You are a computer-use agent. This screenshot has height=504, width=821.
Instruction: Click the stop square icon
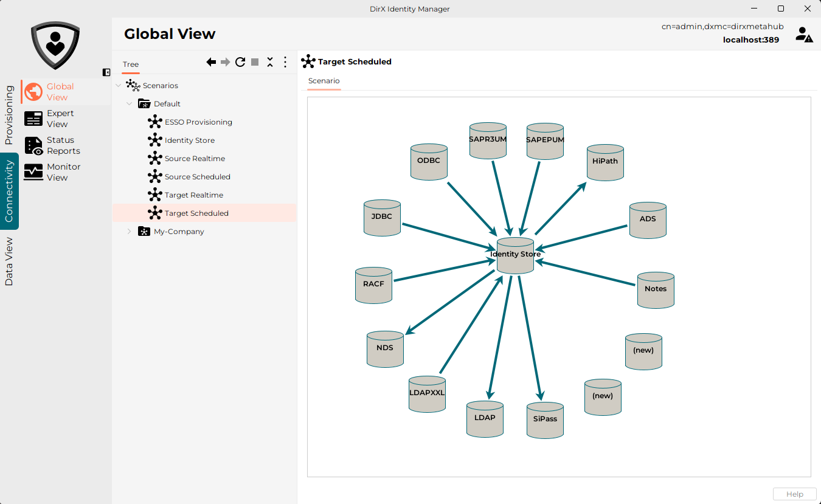point(255,62)
